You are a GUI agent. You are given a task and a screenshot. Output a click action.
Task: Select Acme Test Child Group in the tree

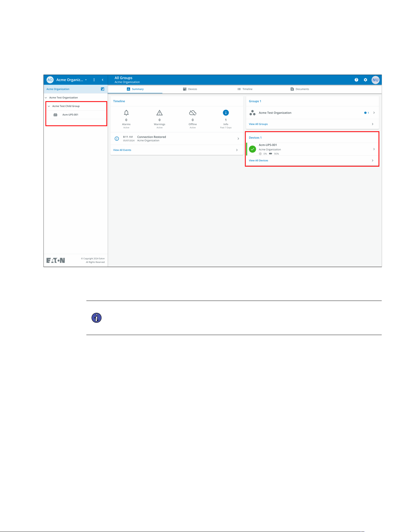(66, 106)
